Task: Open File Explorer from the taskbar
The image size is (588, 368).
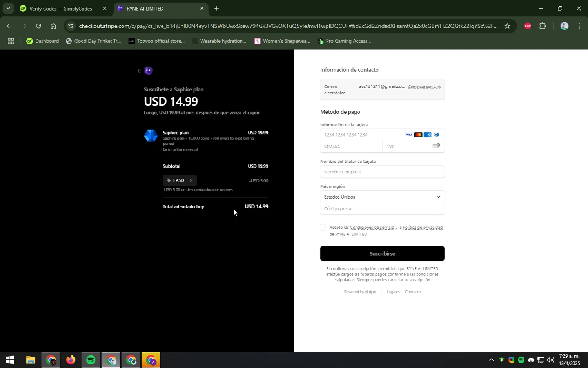Action: [31, 360]
